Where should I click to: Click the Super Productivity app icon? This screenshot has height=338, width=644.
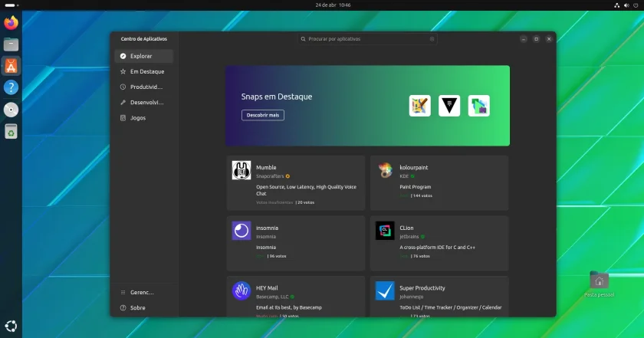[385, 290]
